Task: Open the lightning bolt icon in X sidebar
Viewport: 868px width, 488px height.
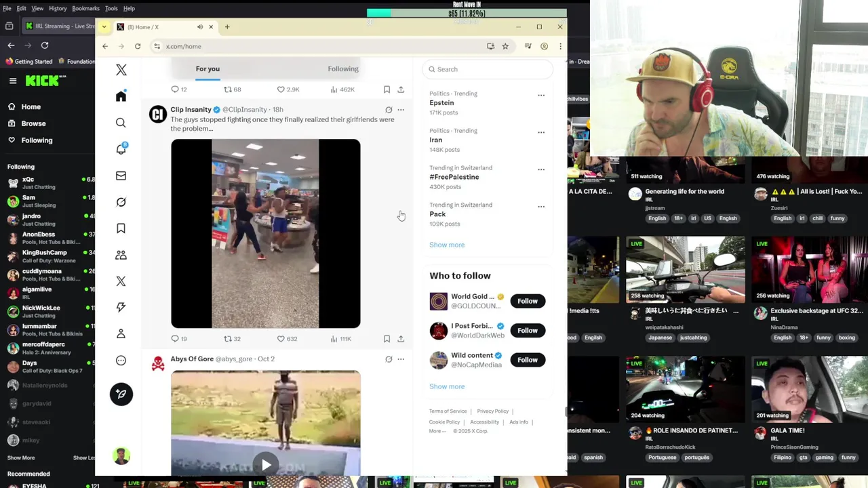Action: tap(121, 307)
